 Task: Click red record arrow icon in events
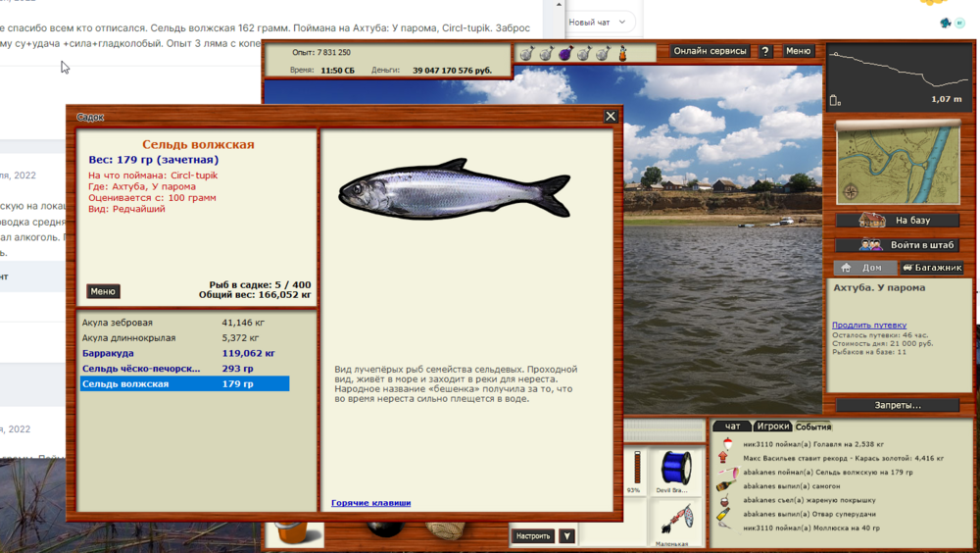[723, 458]
